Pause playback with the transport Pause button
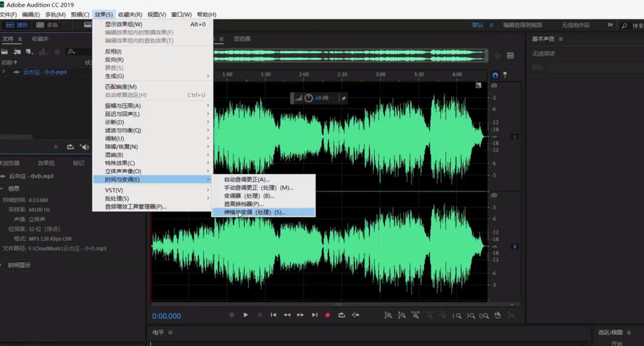 [x=260, y=315]
